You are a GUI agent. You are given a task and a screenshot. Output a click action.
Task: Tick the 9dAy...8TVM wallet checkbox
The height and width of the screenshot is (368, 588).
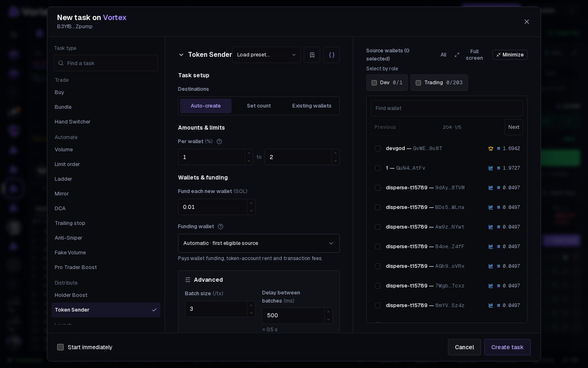[378, 188]
